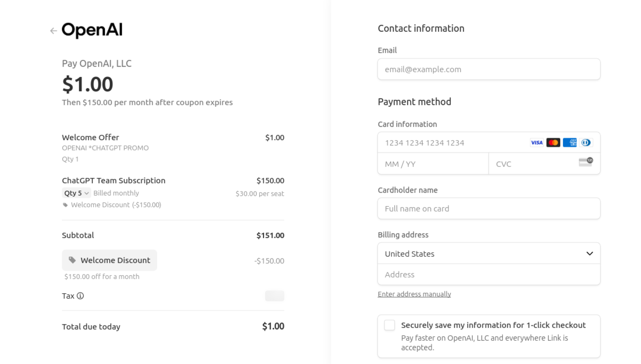Click the back arrow beside OpenAI logo
The height and width of the screenshot is (364, 641).
point(53,31)
